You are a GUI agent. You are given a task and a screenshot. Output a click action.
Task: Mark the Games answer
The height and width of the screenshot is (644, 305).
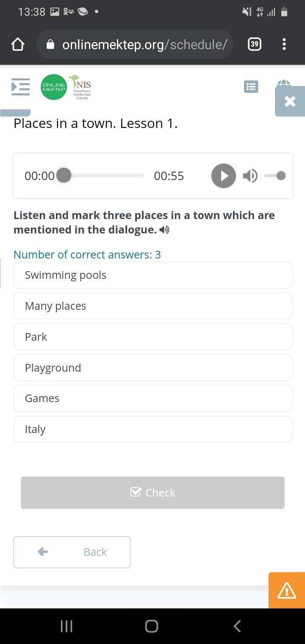coord(152,398)
